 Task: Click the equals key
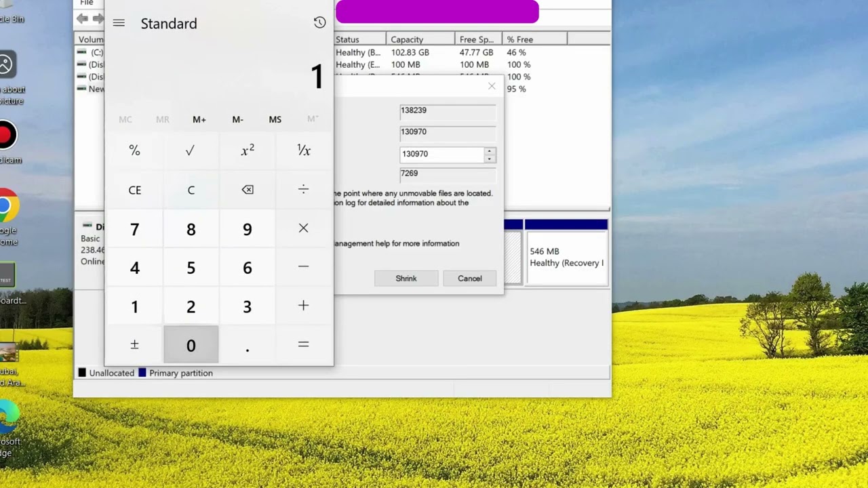(x=304, y=345)
